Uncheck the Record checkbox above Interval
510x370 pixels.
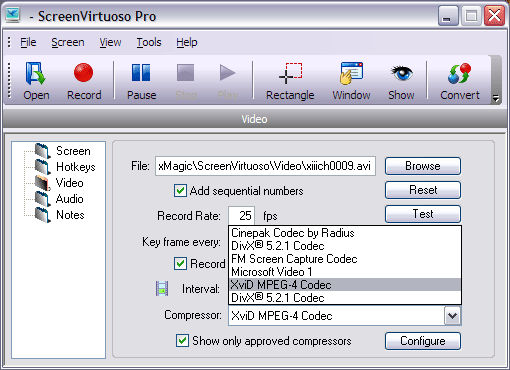click(x=180, y=264)
